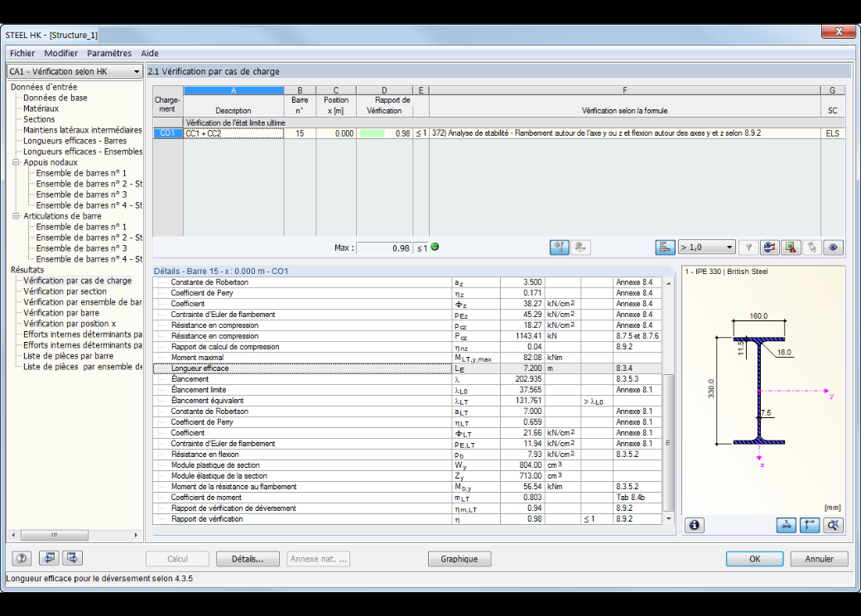Screen dimensions: 861x616
Task: Click column A header in results table
Action: click(x=233, y=90)
